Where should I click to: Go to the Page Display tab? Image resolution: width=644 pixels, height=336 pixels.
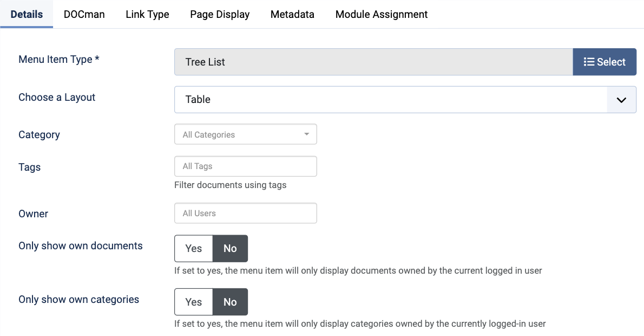[220, 15]
